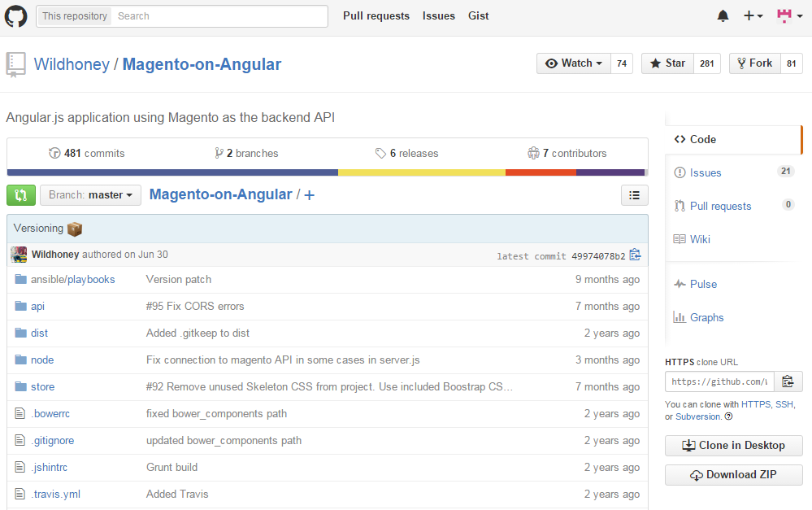Show the language statistics bar breakdown
This screenshot has width=812, height=510.
(328, 172)
